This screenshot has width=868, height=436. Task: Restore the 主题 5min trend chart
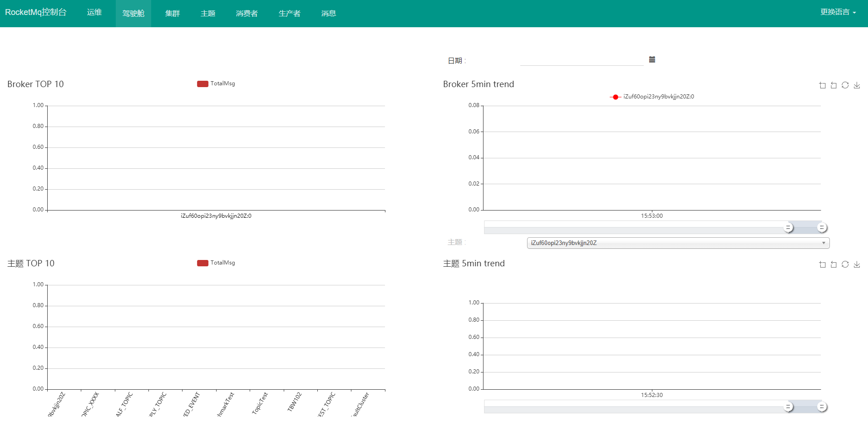845,265
